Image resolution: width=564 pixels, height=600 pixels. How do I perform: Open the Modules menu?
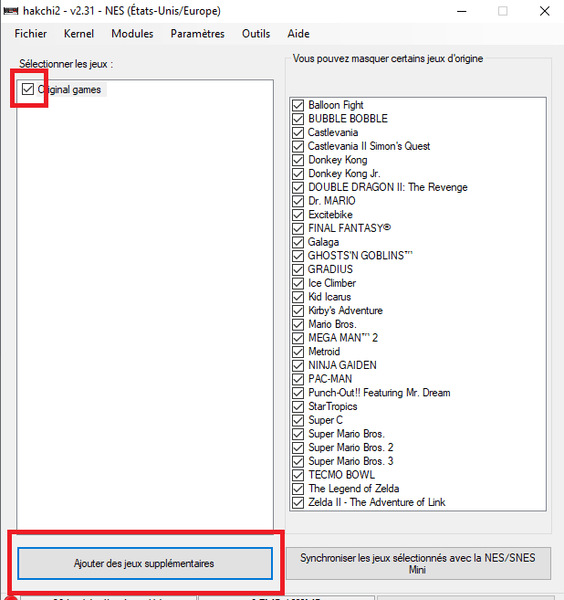coord(132,34)
